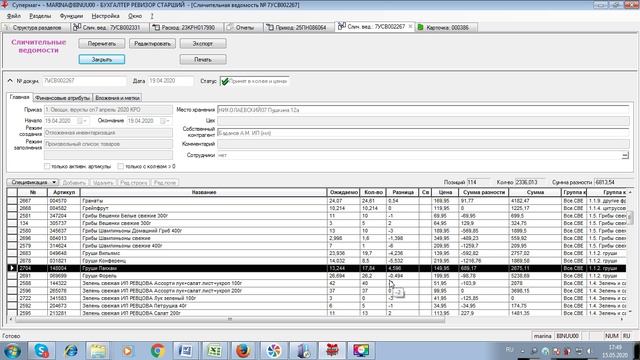Tick the row checkbox for Грейпфрут
The image size is (640, 360).
(x=12, y=208)
